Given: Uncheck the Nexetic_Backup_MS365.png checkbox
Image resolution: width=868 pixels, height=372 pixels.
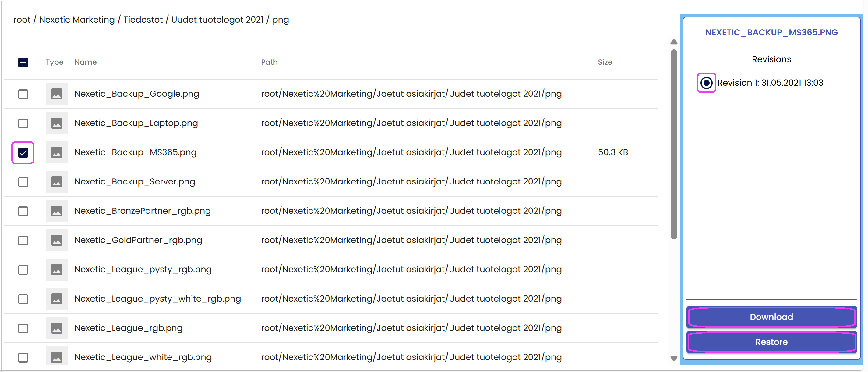Looking at the screenshot, I should coord(23,153).
